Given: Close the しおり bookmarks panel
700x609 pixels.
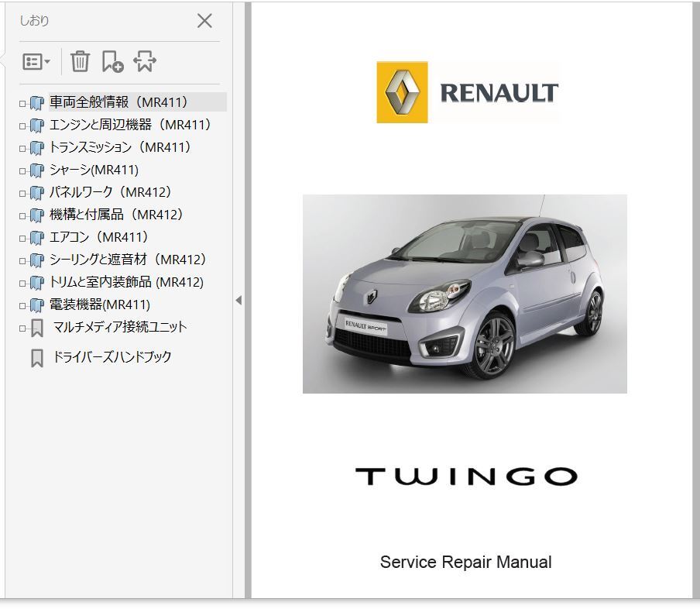Looking at the screenshot, I should click(204, 21).
